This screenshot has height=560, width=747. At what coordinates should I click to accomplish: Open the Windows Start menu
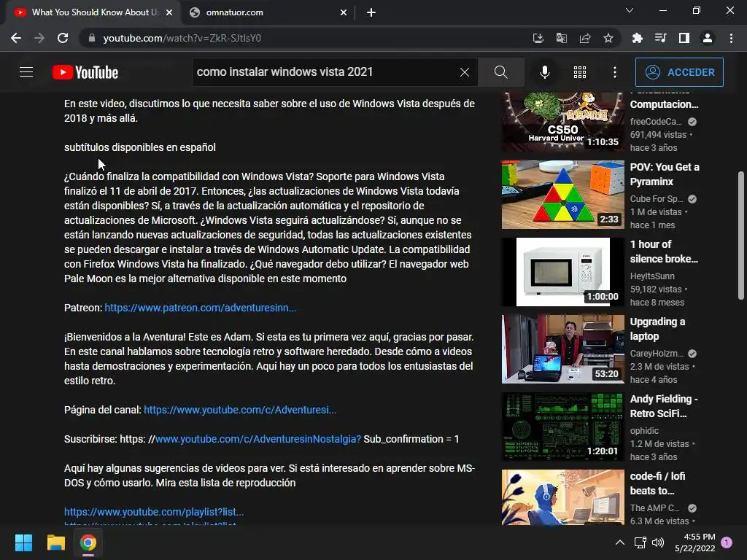tap(23, 542)
